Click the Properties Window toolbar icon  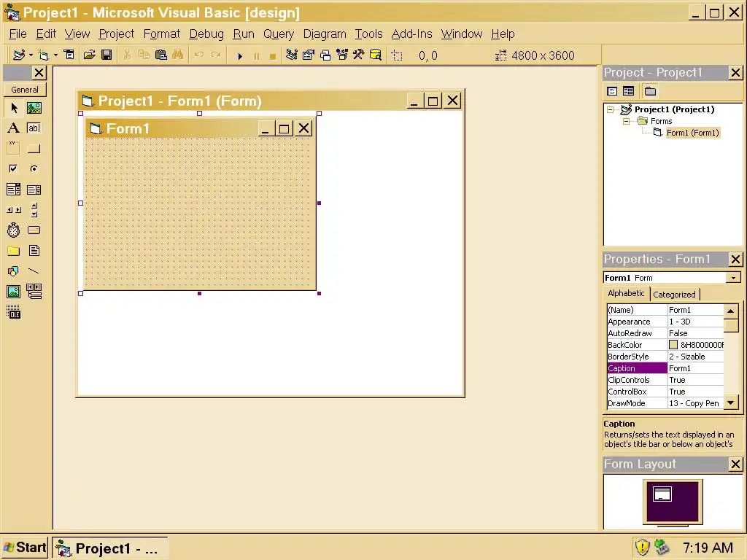(x=309, y=55)
